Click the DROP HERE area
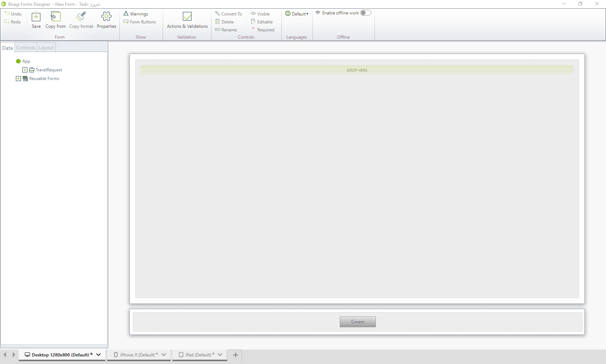 tap(357, 70)
